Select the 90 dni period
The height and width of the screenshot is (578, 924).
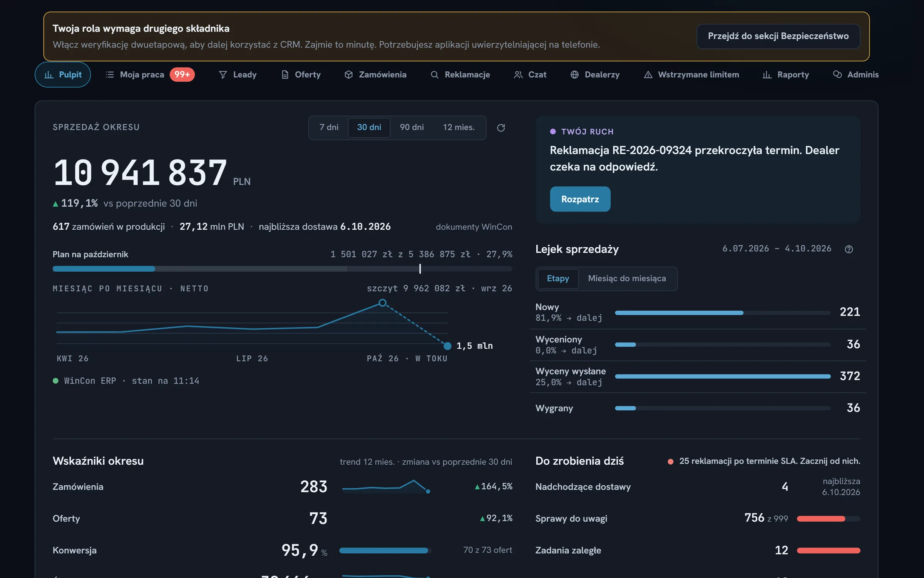412,128
